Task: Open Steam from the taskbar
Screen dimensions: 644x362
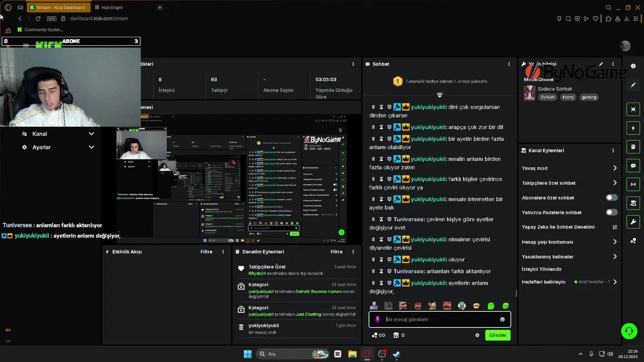Action: [396, 354]
